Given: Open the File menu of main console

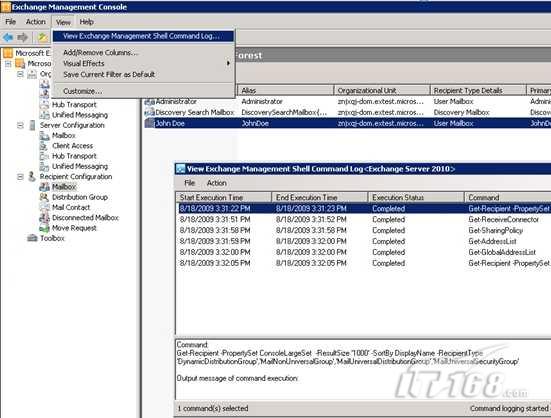Looking at the screenshot, I should coord(11,22).
